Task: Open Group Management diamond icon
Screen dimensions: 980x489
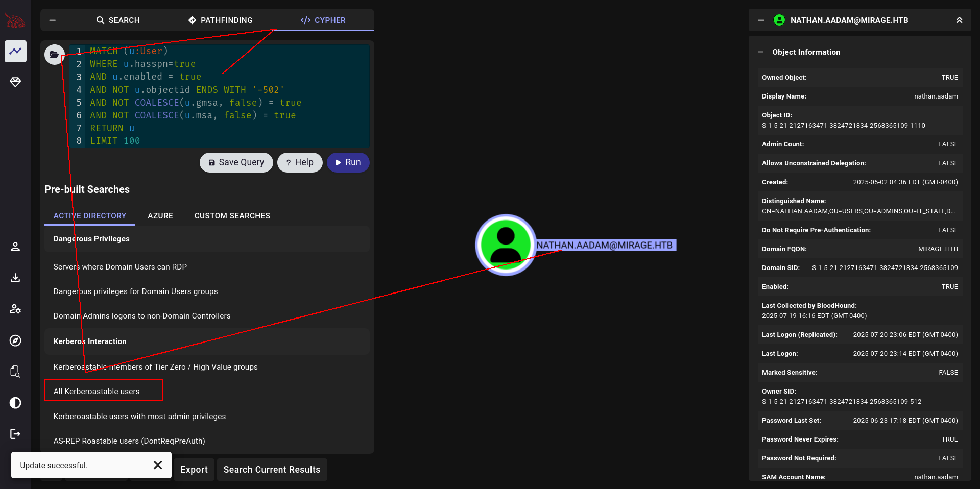Action: click(x=15, y=82)
